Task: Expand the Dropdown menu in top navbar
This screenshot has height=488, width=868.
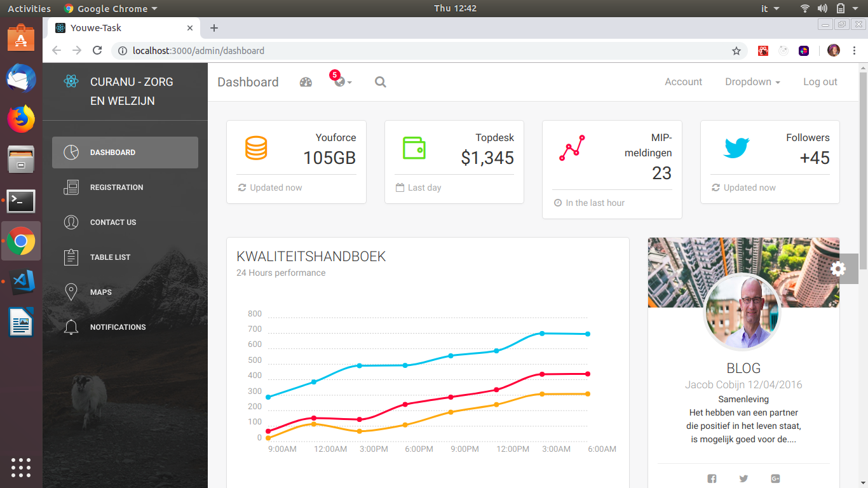Action: 752,82
